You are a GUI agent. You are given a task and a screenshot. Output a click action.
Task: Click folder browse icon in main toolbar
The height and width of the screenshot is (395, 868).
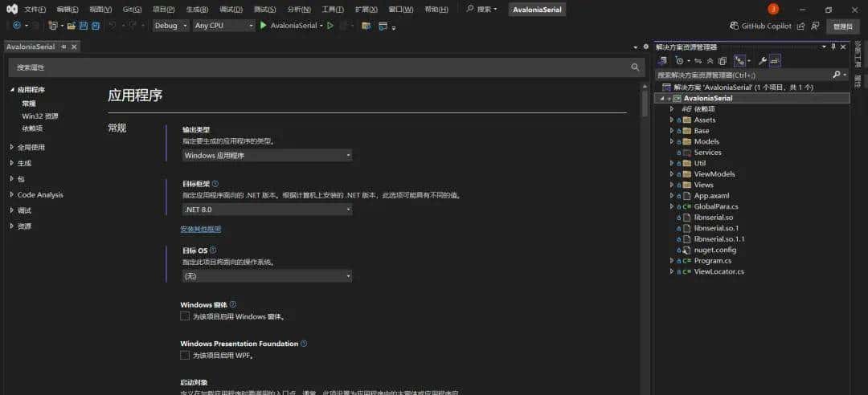(x=366, y=26)
